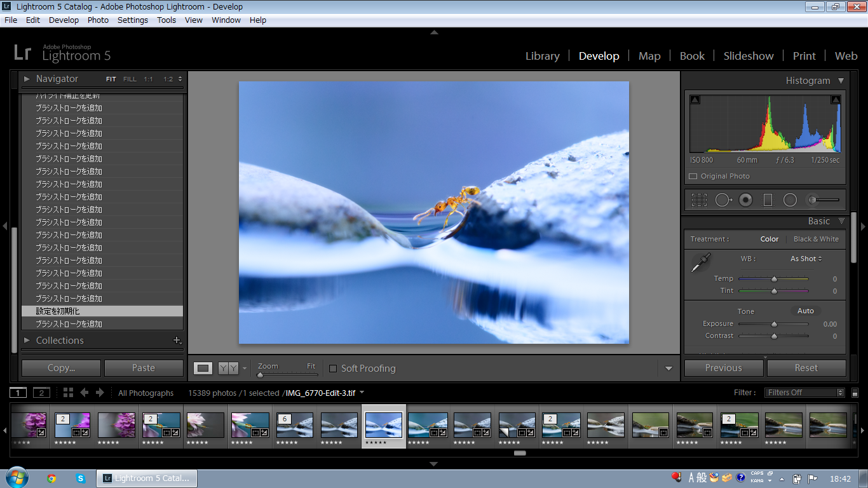Set Navigator zoom to FILL
The height and width of the screenshot is (488, 868).
[x=130, y=79]
